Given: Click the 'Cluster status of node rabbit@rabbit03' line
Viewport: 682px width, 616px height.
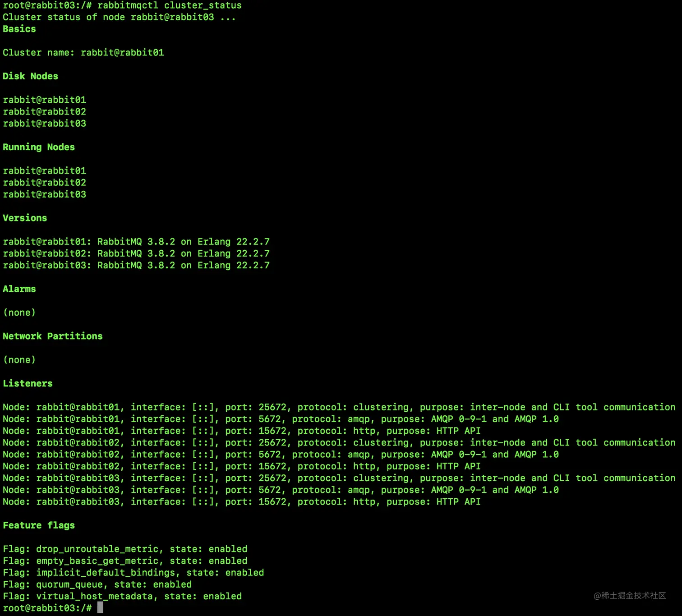Looking at the screenshot, I should tap(119, 17).
